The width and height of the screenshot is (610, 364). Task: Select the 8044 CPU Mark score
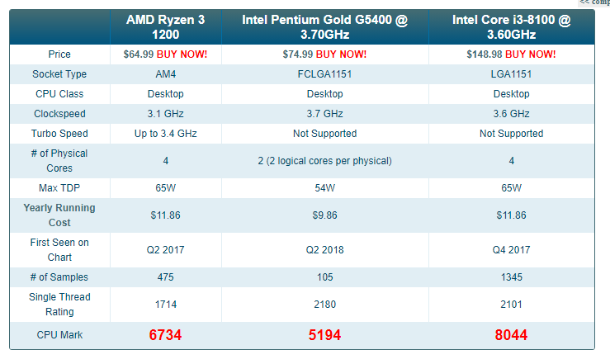[x=511, y=335]
